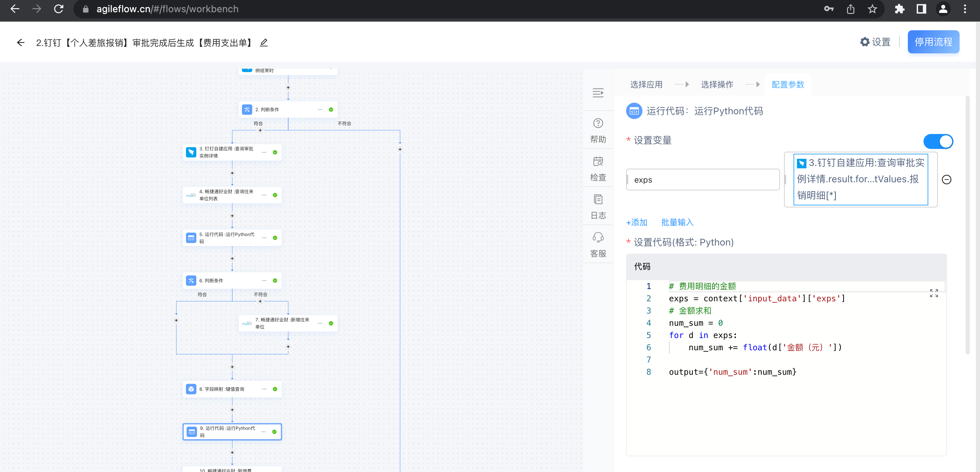The height and width of the screenshot is (472, 980).
Task: Add a step below node 8 with plus
Action: click(232, 410)
